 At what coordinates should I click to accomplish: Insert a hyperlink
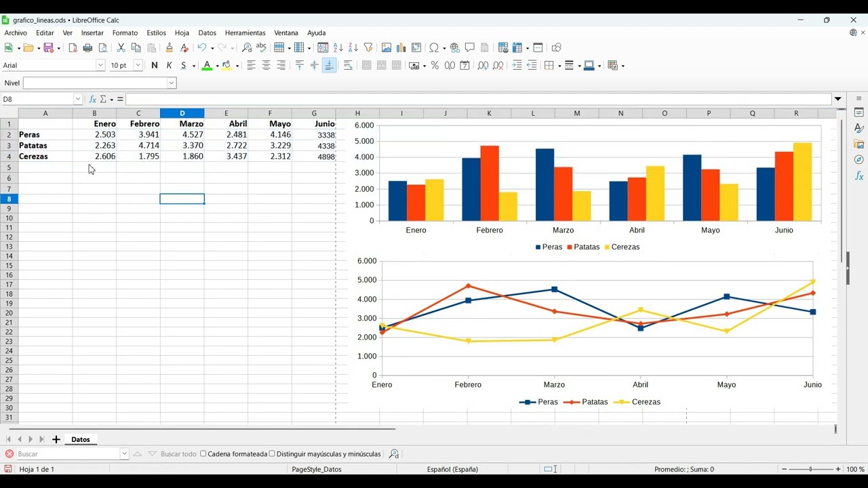(x=454, y=47)
